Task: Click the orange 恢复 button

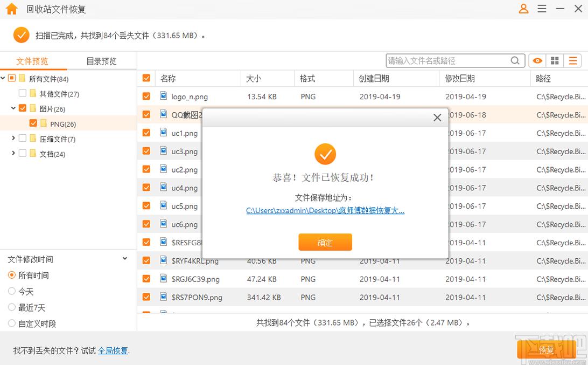Action: [546, 350]
